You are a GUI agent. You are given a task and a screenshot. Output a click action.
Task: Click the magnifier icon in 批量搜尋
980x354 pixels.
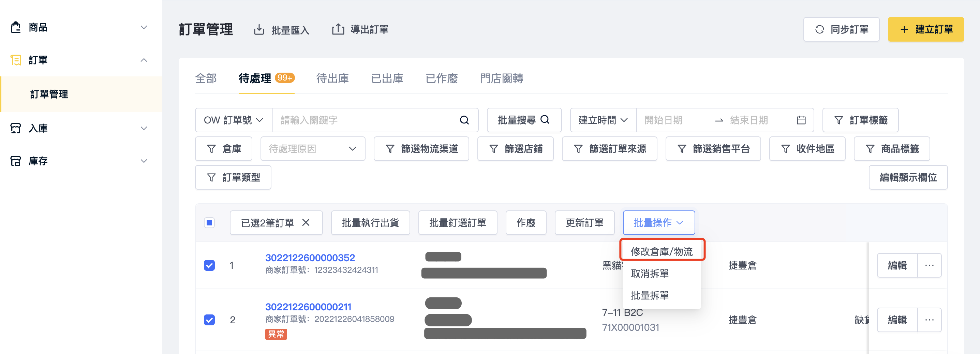545,119
